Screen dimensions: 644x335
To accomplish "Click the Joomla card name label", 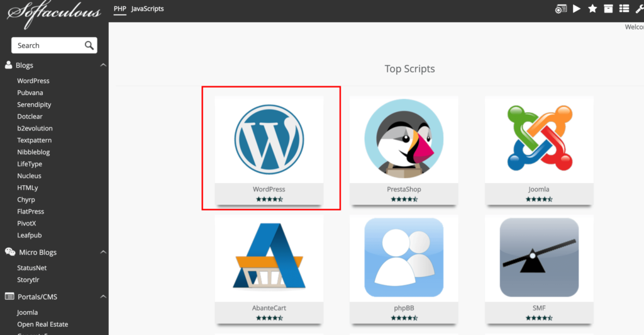I will click(539, 189).
